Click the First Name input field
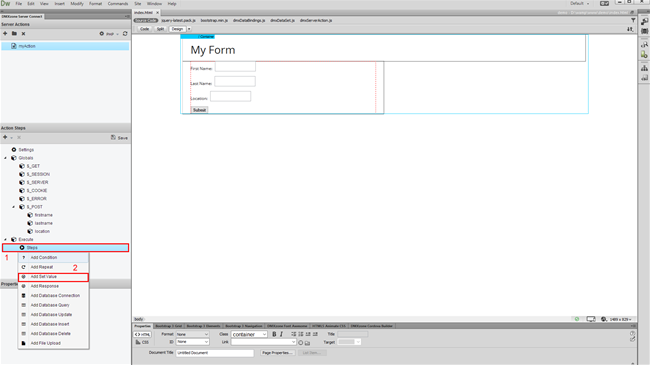This screenshot has height=365, width=650. click(x=235, y=66)
